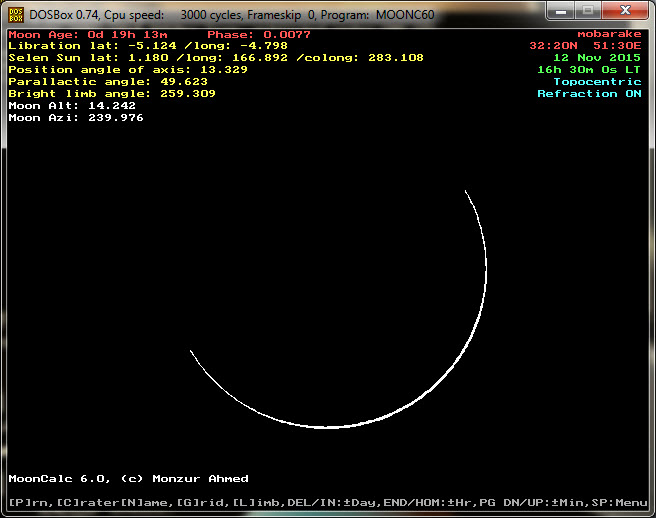
Task: Click the DOSBox 0.74 title text
Action: click(232, 15)
